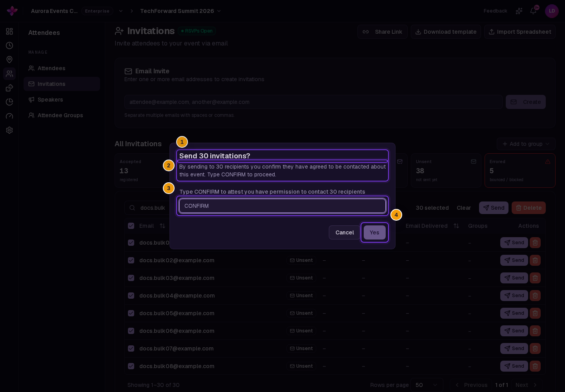Viewport: 565px width, 392px height.
Task: Open the dashboard grid icon in the sidebar
Action: coord(9,31)
